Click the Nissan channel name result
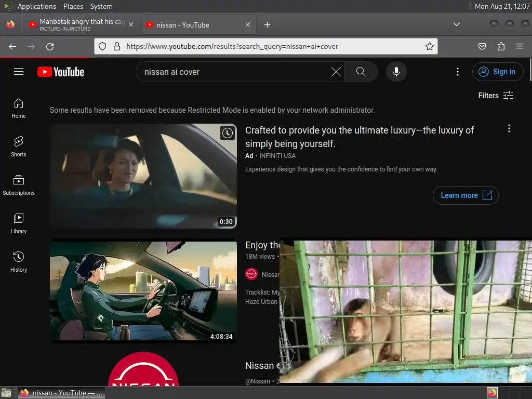The image size is (532, 399). pos(260,366)
